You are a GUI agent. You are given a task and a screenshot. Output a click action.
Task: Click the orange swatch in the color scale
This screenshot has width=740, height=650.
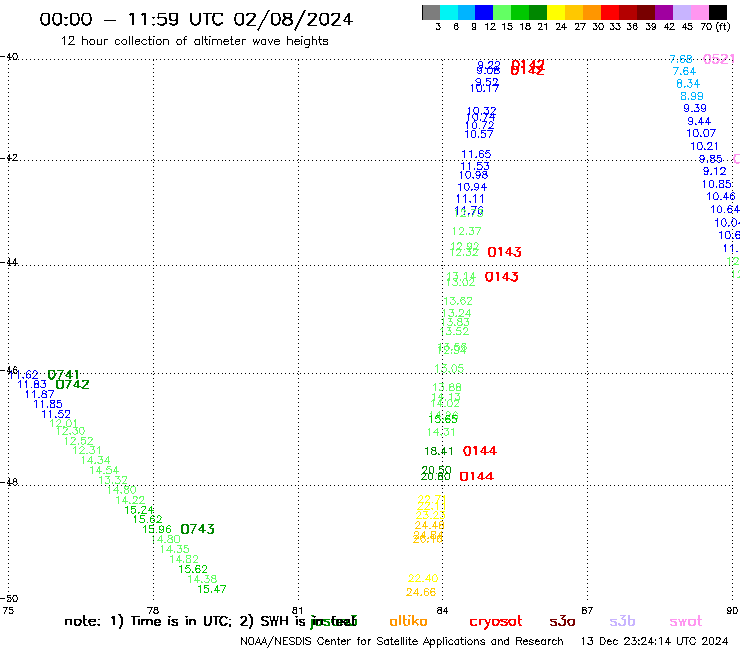point(592,12)
